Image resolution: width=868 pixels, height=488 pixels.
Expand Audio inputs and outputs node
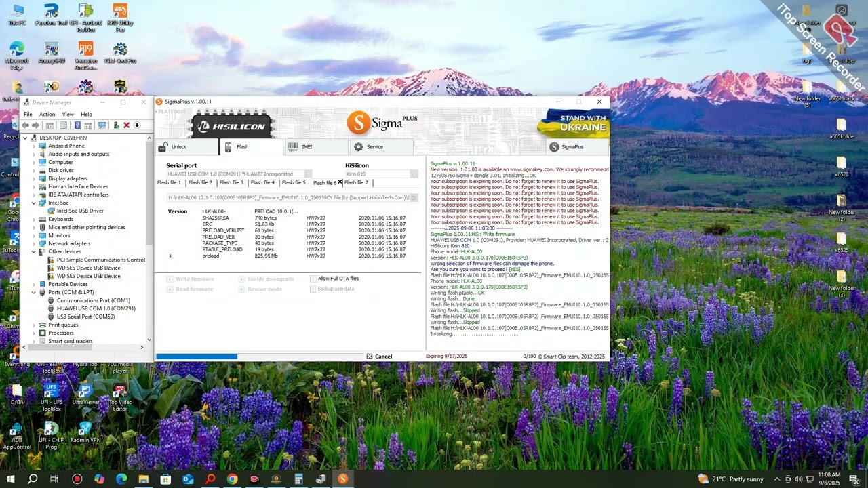(x=34, y=154)
